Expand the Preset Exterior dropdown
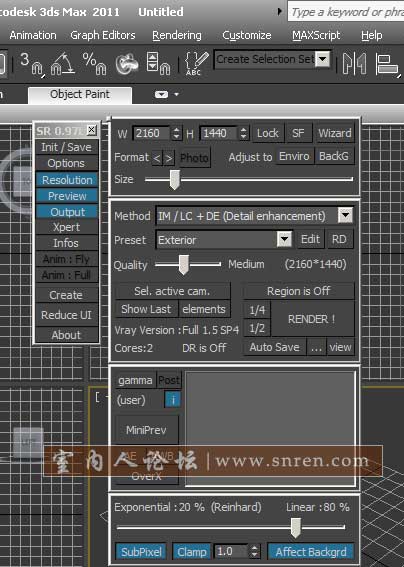The image size is (404, 567). tap(284, 239)
